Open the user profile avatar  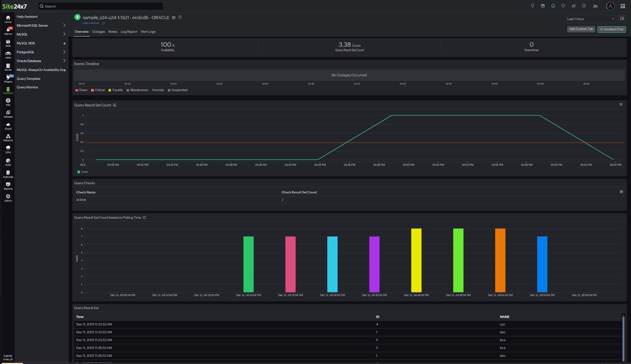610,6
